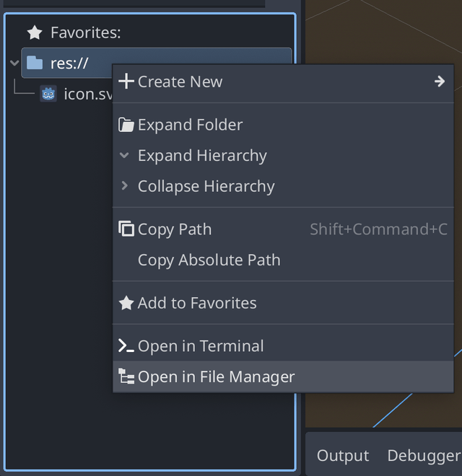Viewport: 462px width, 476px height.
Task: Click the Expand Hierarchy chevron icon
Action: point(125,156)
